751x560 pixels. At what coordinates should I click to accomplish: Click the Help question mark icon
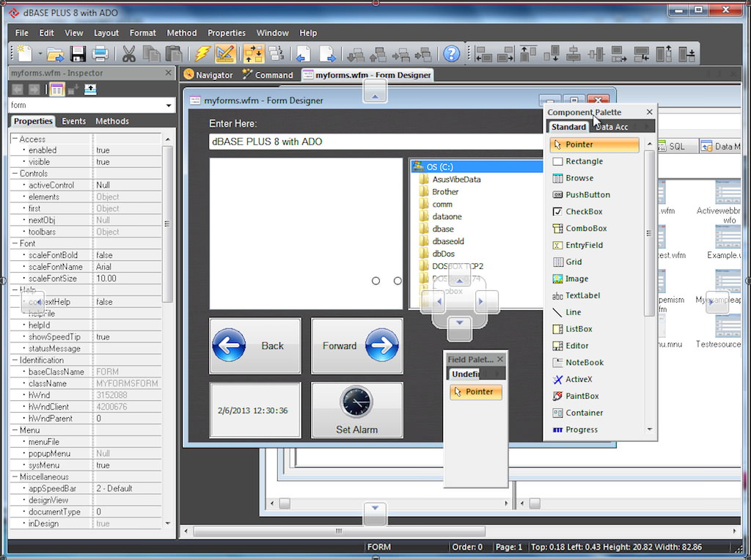tap(451, 54)
